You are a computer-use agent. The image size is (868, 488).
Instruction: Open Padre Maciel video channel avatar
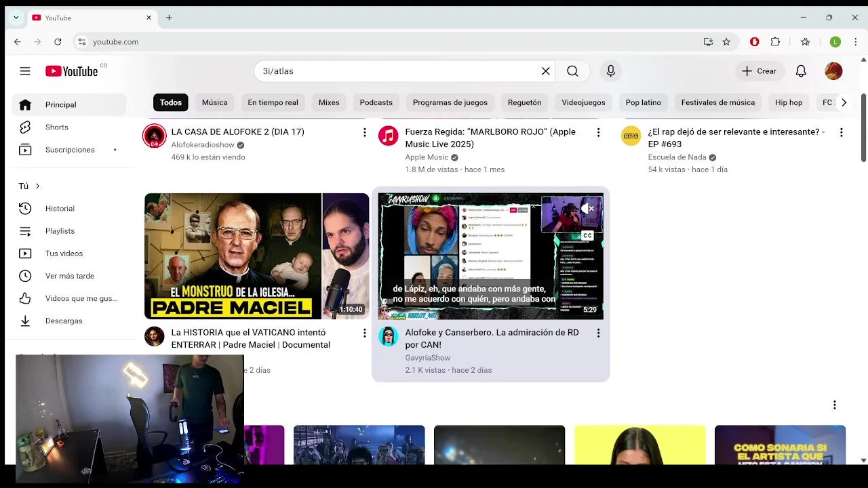click(x=155, y=336)
